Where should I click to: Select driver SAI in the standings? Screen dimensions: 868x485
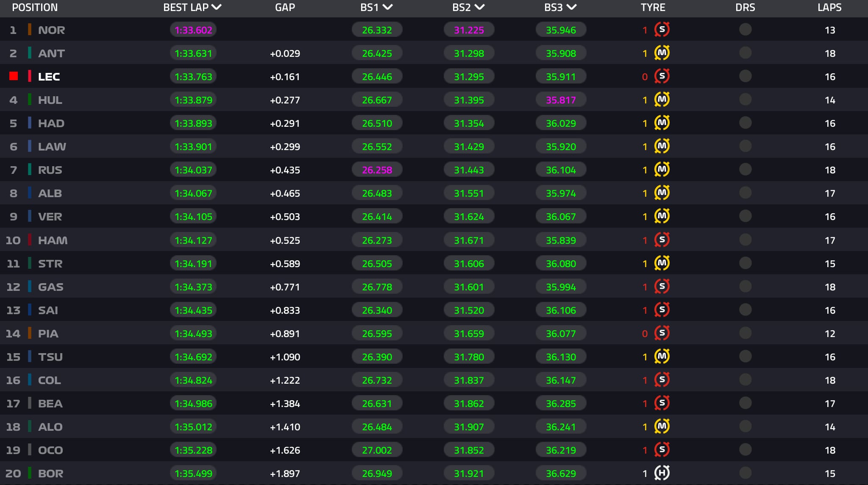[48, 310]
